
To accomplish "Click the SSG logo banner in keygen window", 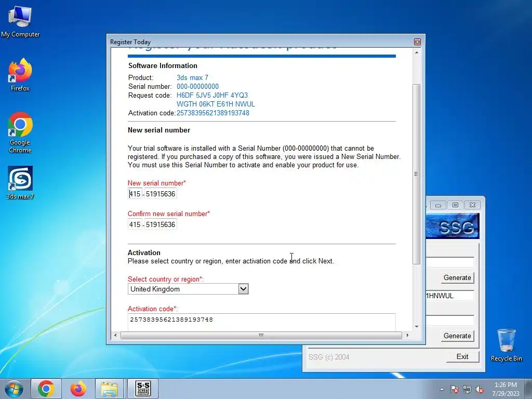I will click(x=453, y=226).
